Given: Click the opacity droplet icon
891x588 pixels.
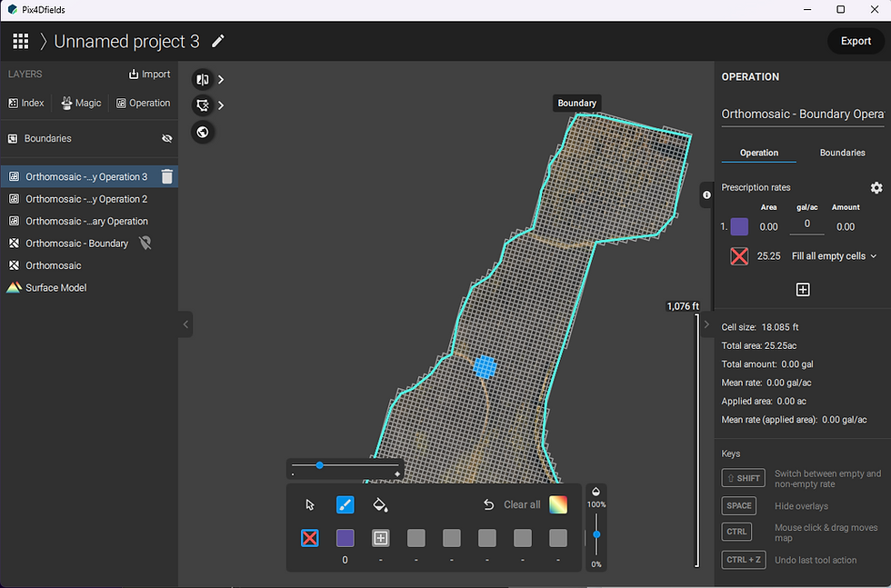Looking at the screenshot, I should 596,492.
